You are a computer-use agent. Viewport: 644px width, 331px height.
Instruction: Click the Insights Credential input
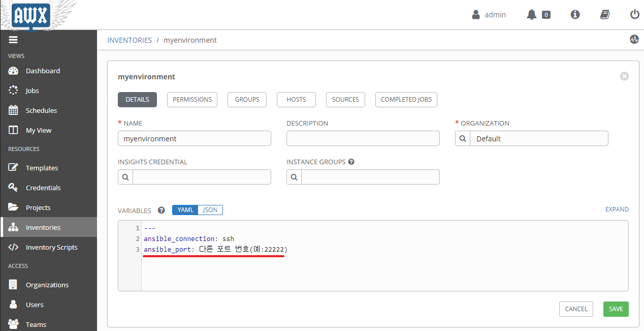[x=202, y=177]
